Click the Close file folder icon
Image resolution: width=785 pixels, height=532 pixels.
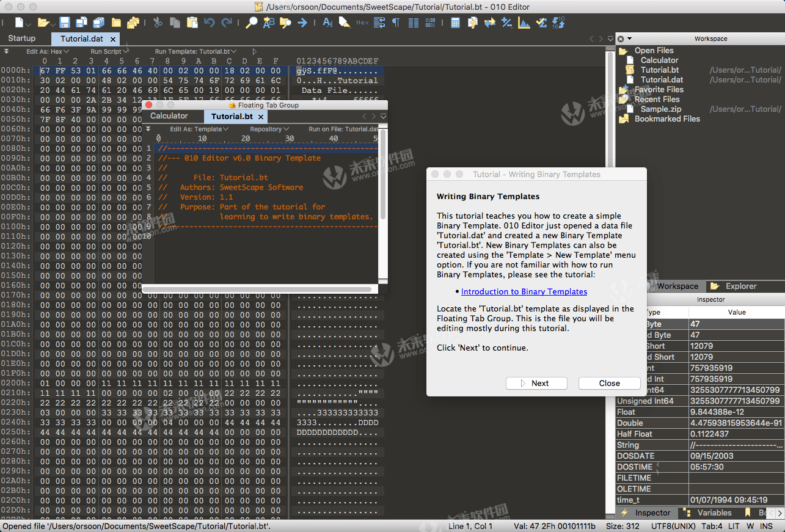(116, 23)
